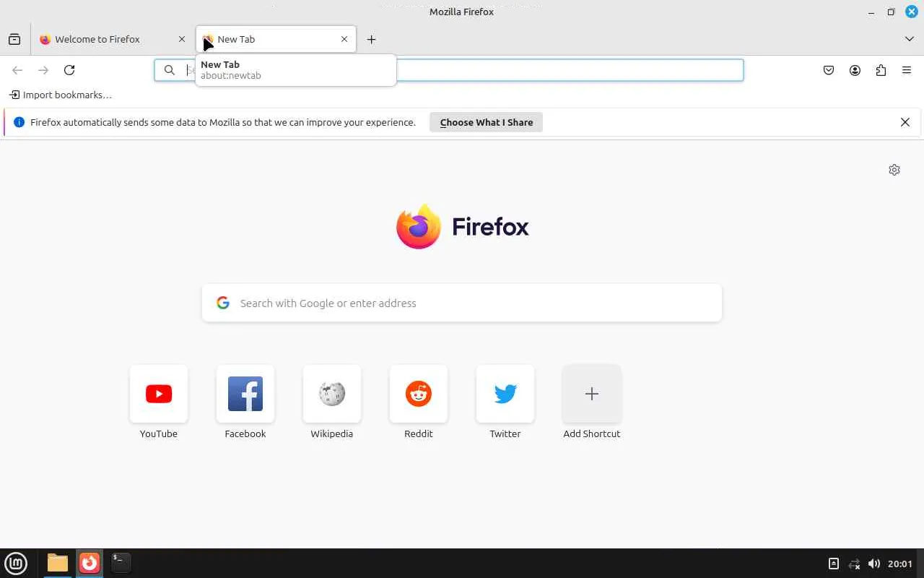Open the YouTube shortcut tile
The width and height of the screenshot is (924, 578).
tap(159, 394)
